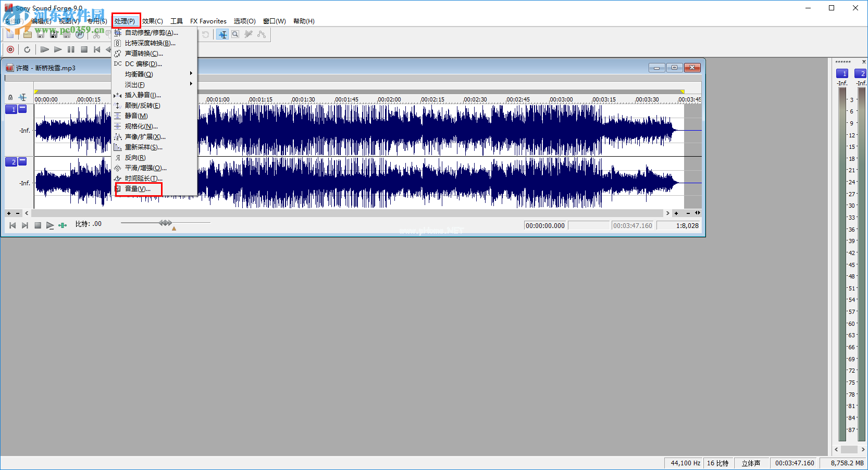Click the edit tool selector beside the ruler

point(22,97)
